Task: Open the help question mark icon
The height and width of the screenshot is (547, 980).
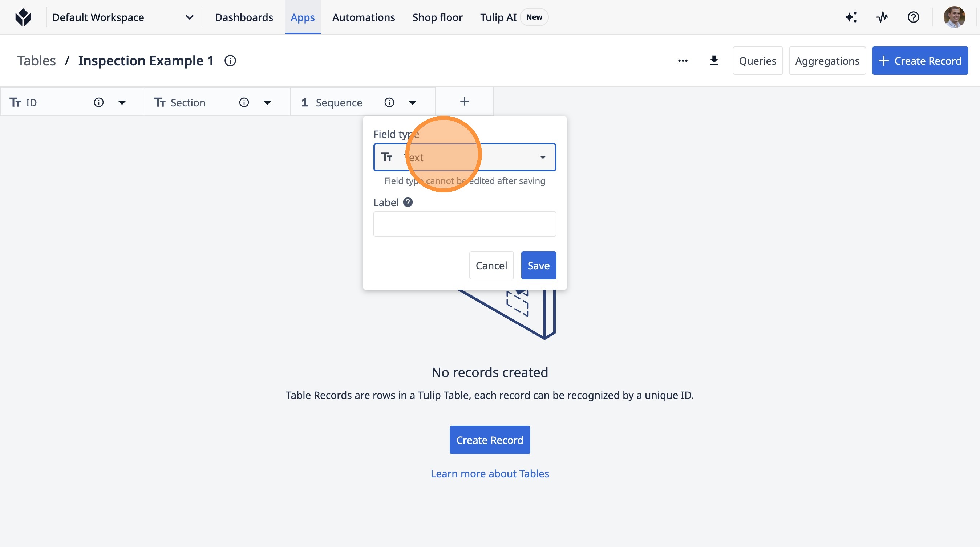Action: [x=913, y=17]
